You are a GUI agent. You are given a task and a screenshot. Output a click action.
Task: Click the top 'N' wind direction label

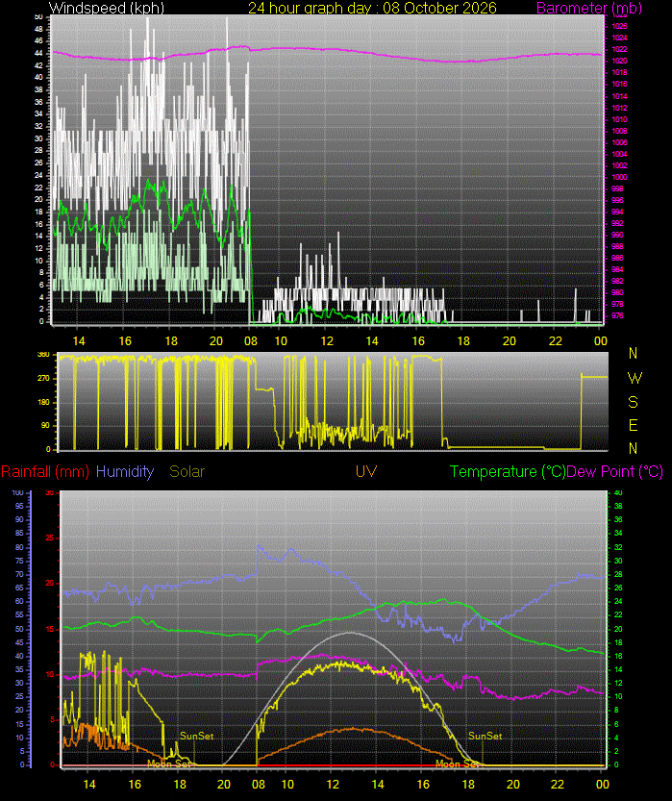coord(634,353)
